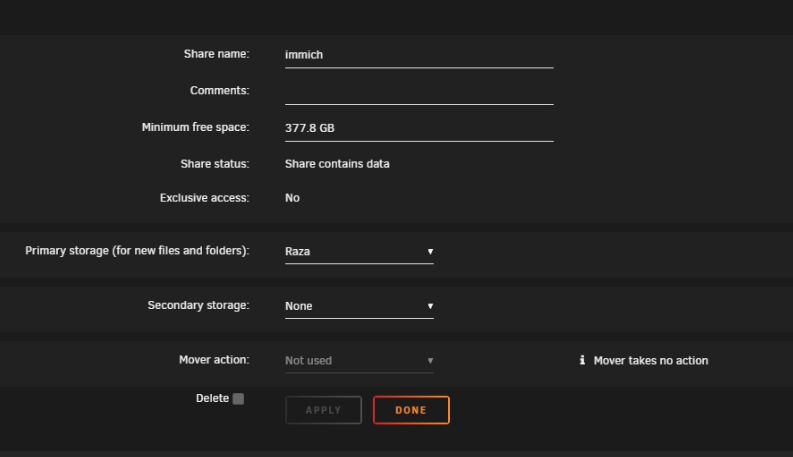The image size is (793, 457).
Task: Click the info icon beside Mover takes no action
Action: pyautogui.click(x=582, y=360)
